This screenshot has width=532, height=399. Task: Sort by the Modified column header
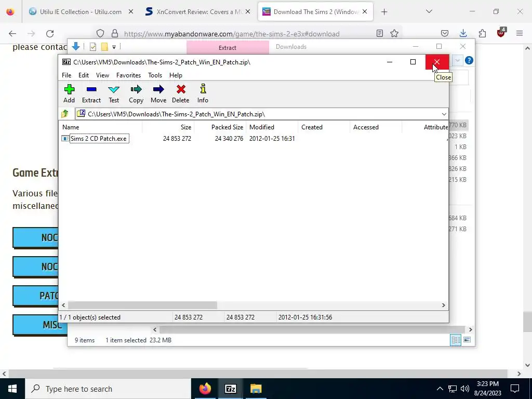tap(272, 127)
